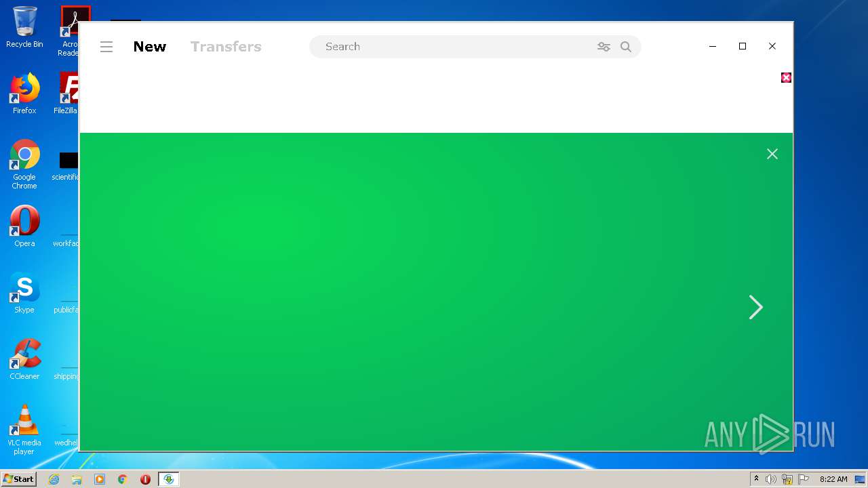This screenshot has height=488, width=868.
Task: Open media player taskbar icon
Action: pos(100,479)
